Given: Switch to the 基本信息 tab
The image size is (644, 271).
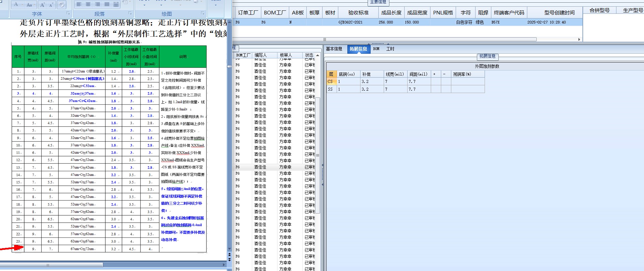Looking at the screenshot, I should pos(334,49).
